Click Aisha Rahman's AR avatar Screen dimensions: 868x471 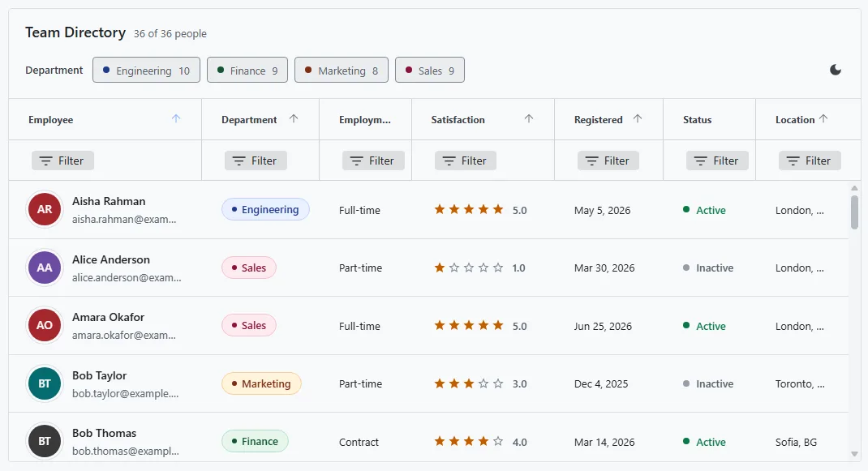coord(45,210)
